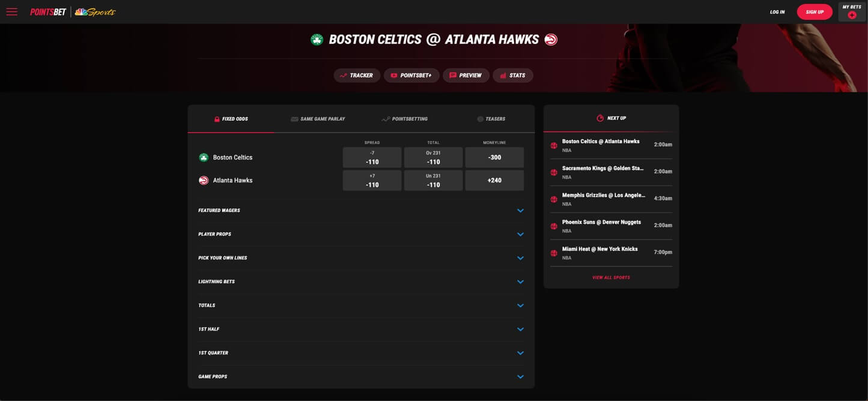Click the Sign Up button

(x=815, y=12)
